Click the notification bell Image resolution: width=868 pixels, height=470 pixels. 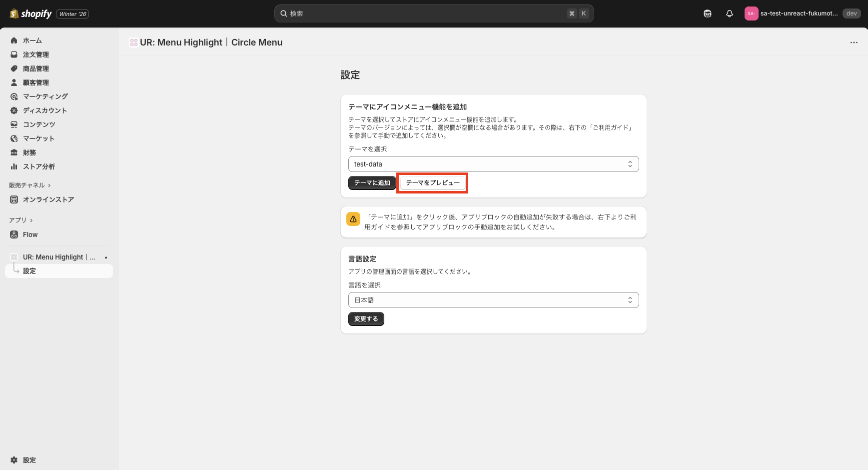tap(729, 13)
